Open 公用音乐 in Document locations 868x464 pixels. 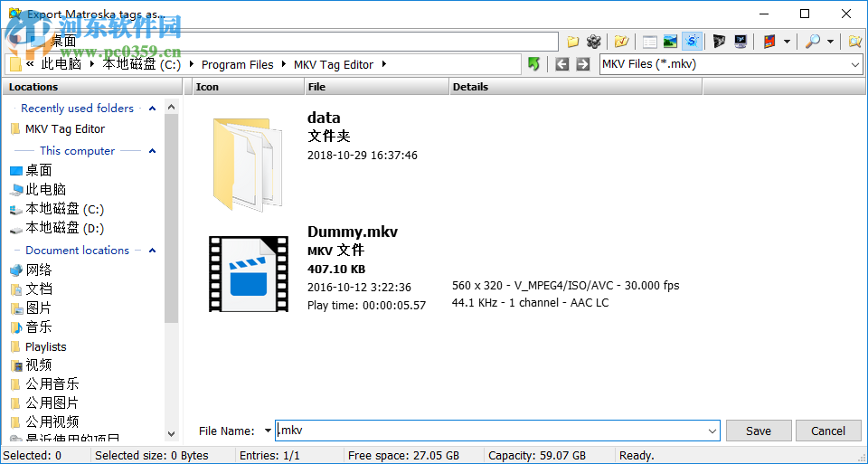45,384
